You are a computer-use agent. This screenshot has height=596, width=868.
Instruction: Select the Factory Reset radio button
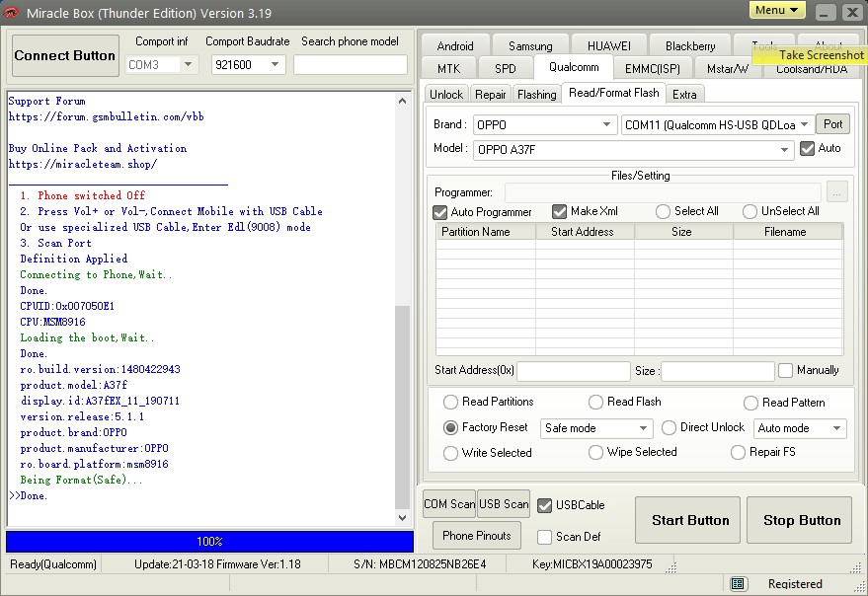(450, 428)
